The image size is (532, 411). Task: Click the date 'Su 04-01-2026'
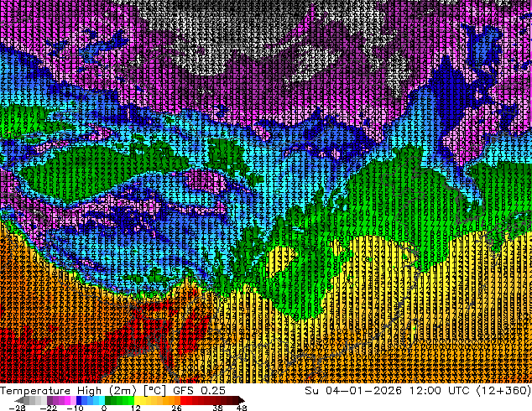(x=353, y=391)
